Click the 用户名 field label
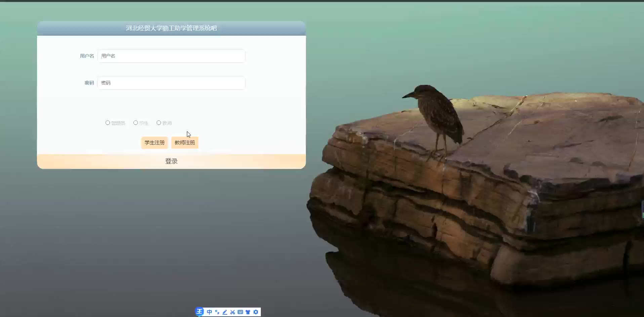This screenshot has width=644, height=317. tap(87, 56)
